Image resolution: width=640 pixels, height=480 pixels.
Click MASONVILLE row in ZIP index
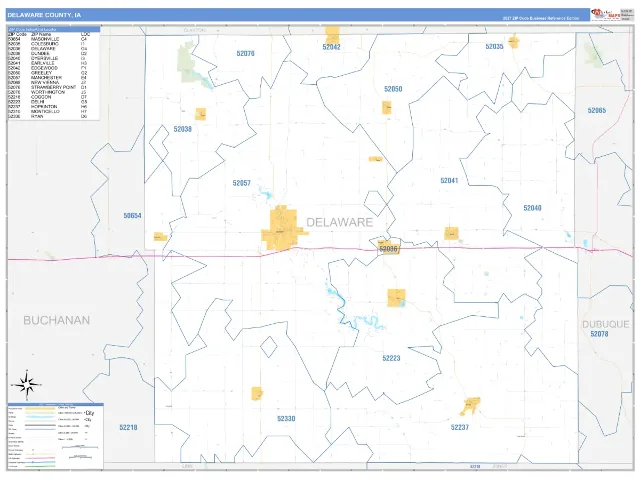pos(48,39)
